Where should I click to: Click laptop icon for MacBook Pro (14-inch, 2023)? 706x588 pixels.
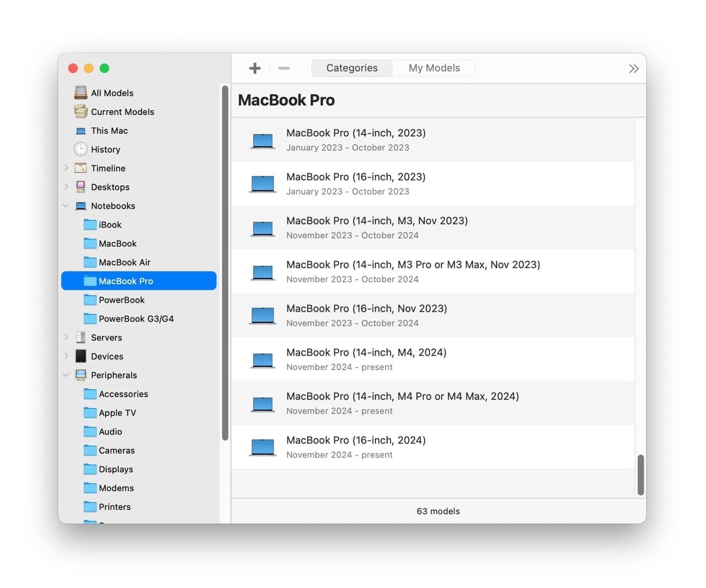tap(263, 141)
